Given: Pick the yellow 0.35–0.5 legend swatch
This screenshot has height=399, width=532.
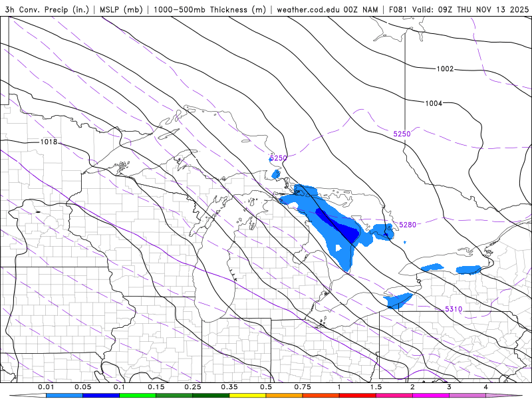Looking at the screenshot, I should [x=247, y=396].
